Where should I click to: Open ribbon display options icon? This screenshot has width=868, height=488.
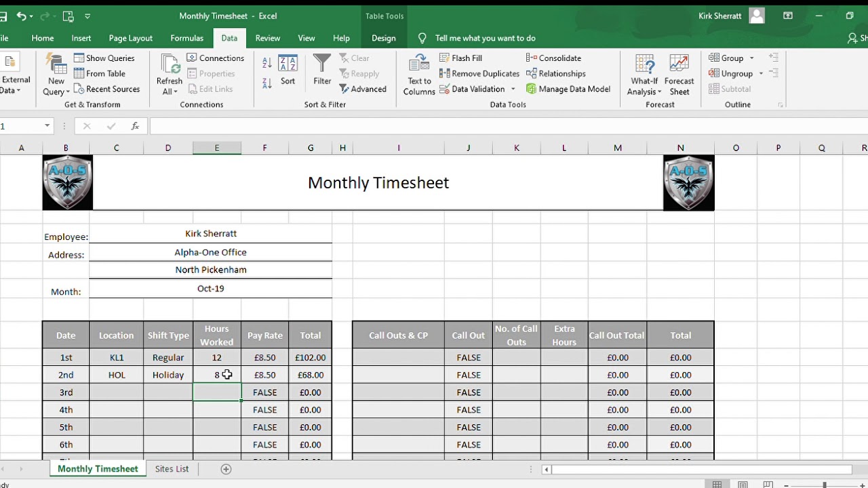pyautogui.click(x=788, y=16)
